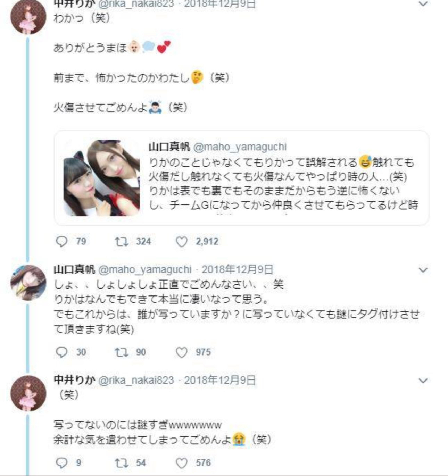View Maho Yamaguchi's profile avatar
Screen dimensions: 448x476
click(28, 283)
